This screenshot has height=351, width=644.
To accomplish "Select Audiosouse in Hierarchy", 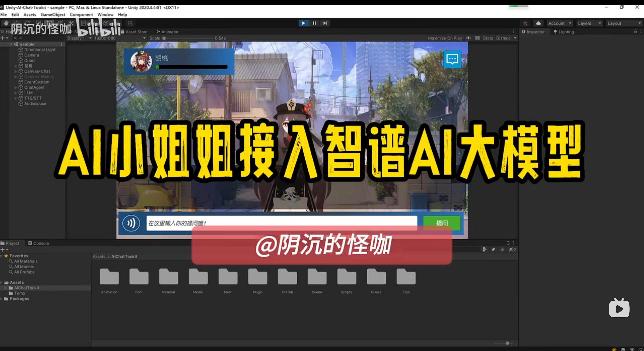I will tap(35, 104).
